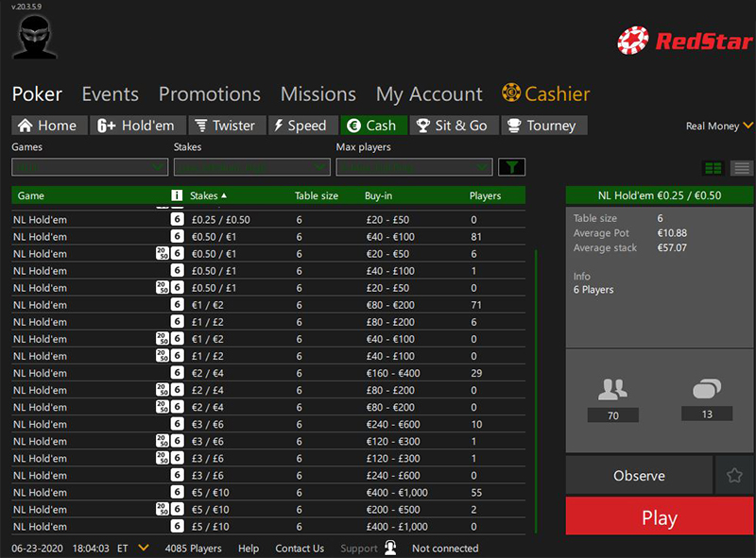Expand the Max players filter dropdown

click(414, 167)
